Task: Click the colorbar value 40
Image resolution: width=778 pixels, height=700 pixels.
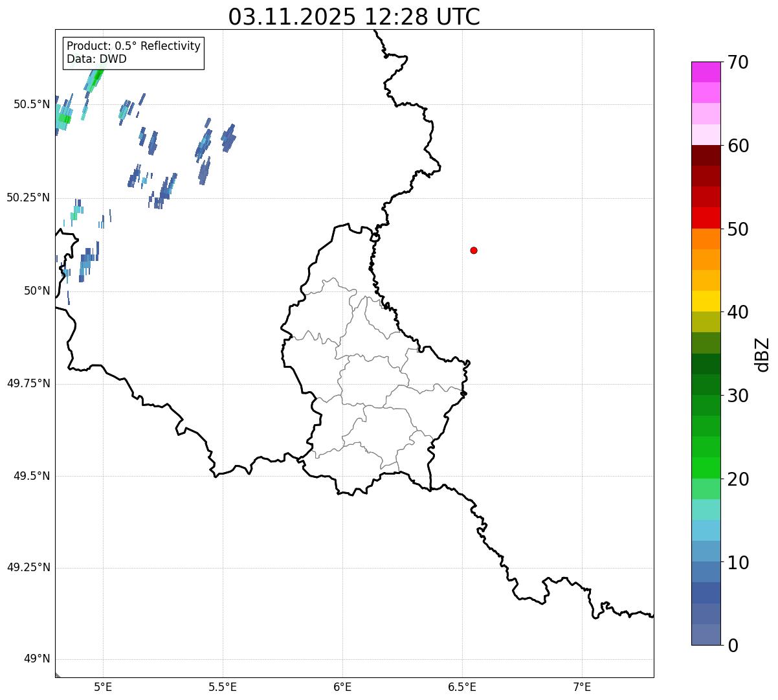Action: 738,312
